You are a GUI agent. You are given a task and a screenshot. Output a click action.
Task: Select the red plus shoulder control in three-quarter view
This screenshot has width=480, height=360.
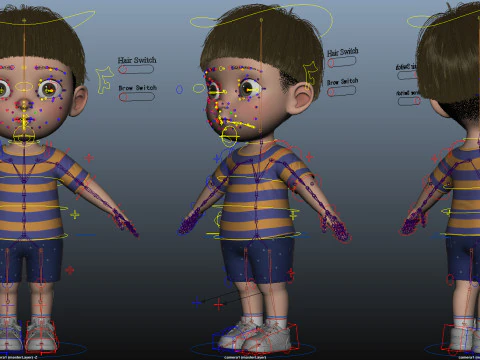point(310,157)
